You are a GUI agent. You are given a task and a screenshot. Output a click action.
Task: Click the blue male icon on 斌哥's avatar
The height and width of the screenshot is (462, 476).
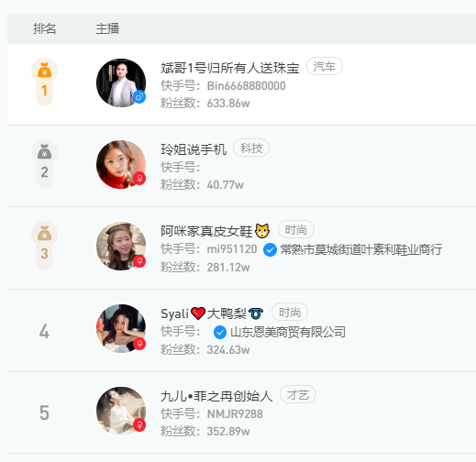[139, 97]
